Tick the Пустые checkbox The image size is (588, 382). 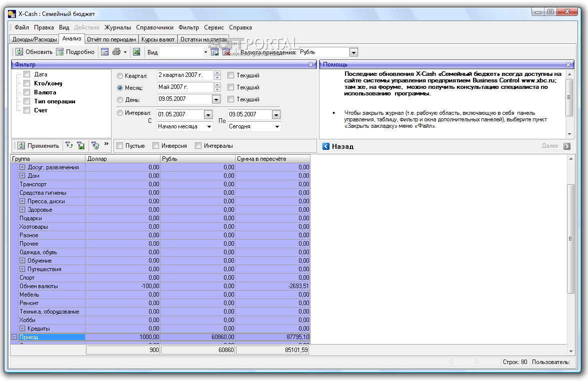pos(120,146)
